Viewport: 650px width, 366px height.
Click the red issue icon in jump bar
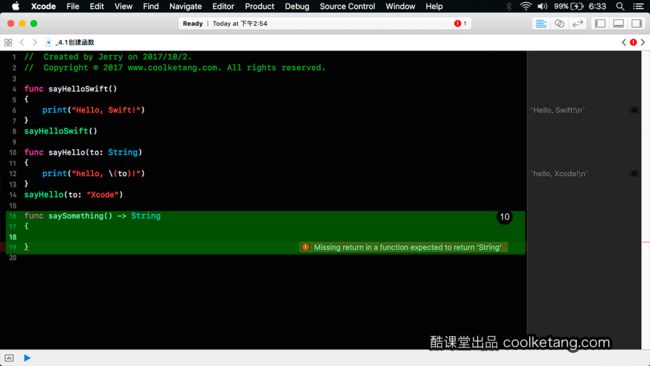[633, 42]
